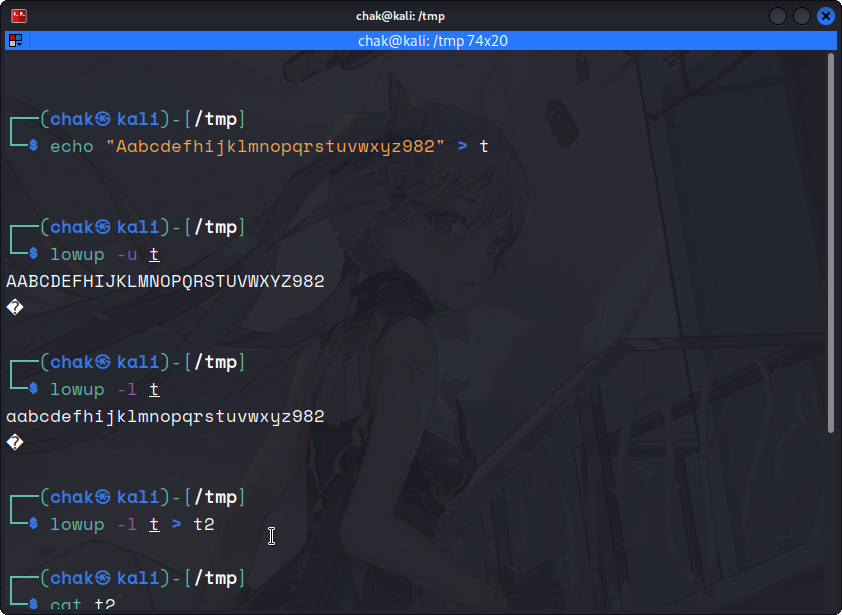Click the replacement character under uppercase output
The width and height of the screenshot is (842, 615).
point(12,308)
